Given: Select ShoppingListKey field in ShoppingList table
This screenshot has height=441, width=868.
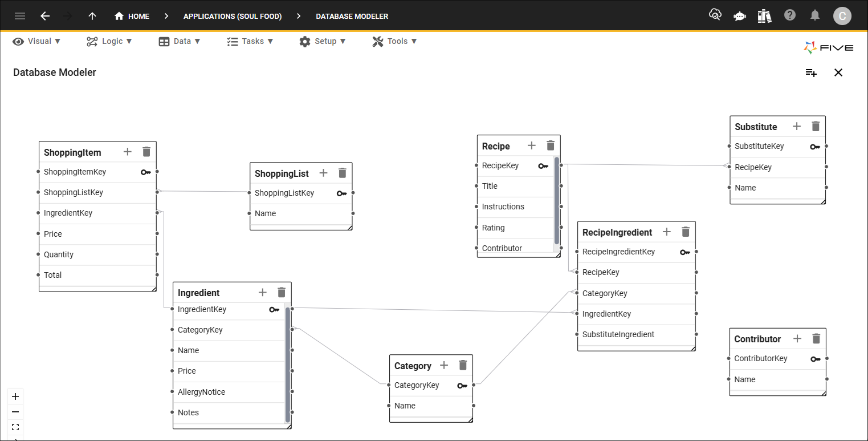Looking at the screenshot, I should pos(301,193).
